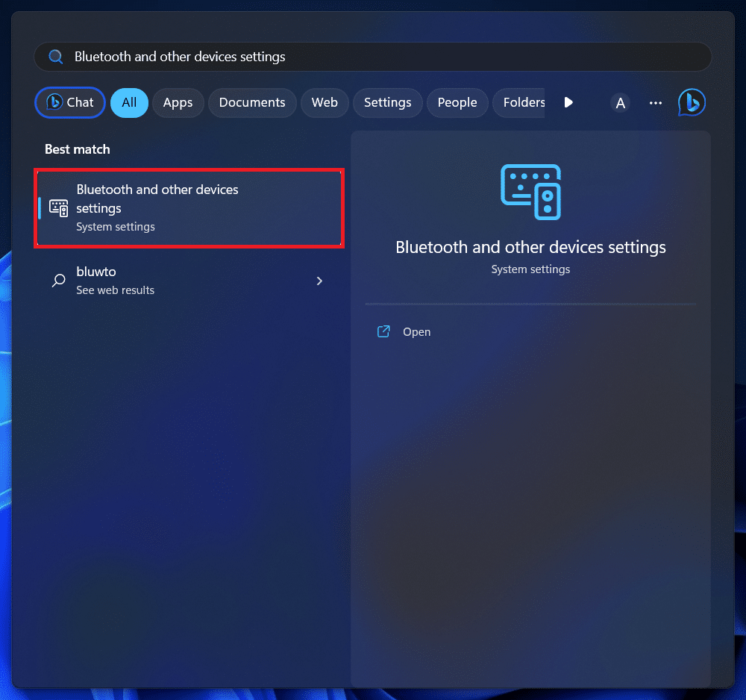Viewport: 746px width, 700px height.
Task: Open Bluetooth and other devices settings result
Action: pyautogui.click(x=189, y=207)
